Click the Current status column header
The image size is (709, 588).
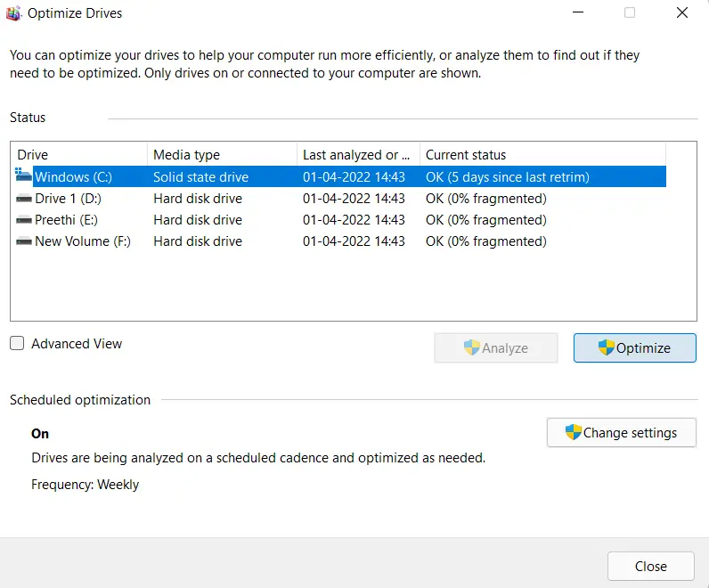543,155
